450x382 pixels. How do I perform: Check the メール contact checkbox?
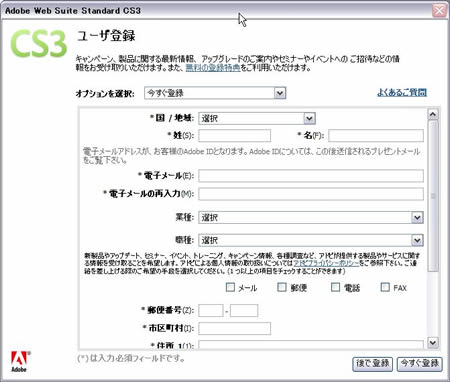(230, 287)
